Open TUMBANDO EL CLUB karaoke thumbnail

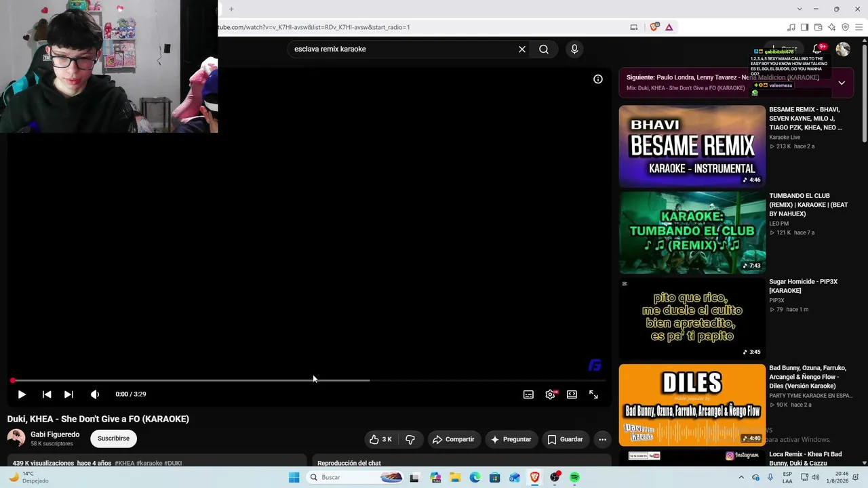click(x=692, y=232)
